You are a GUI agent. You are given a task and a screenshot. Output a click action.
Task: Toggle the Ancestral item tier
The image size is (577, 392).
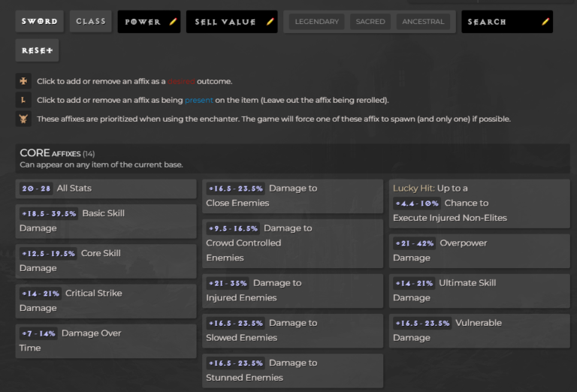(423, 22)
